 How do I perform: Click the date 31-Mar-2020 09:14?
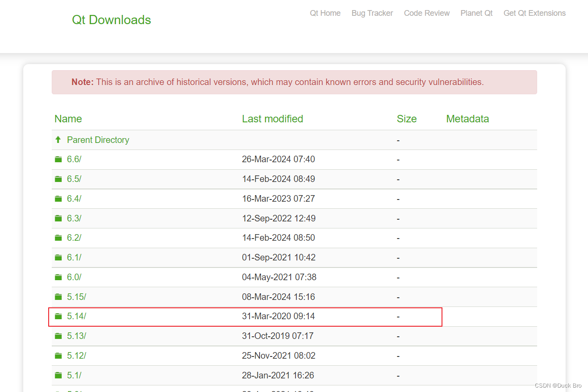[x=278, y=316]
